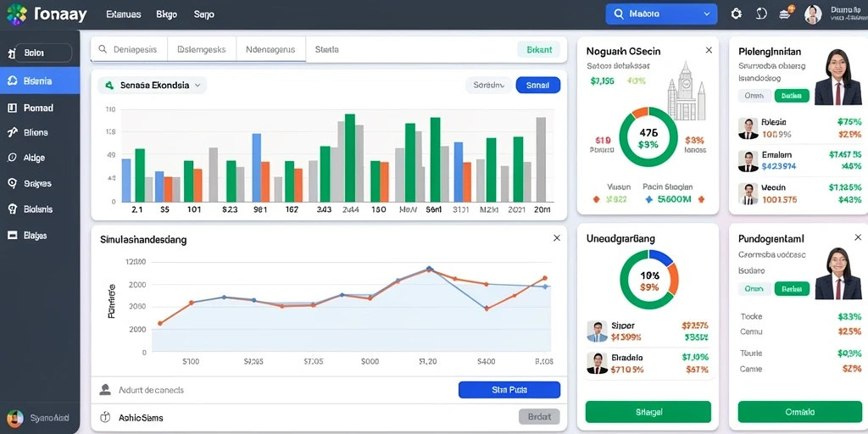Toggle the Soredny chart view option
Image resolution: width=868 pixels, height=434 pixels.
489,86
